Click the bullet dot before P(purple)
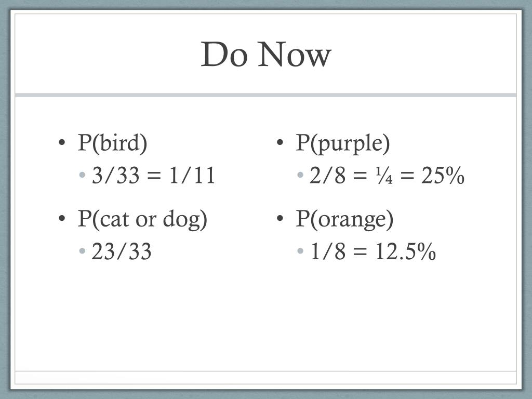The width and height of the screenshot is (532, 399). 280,142
